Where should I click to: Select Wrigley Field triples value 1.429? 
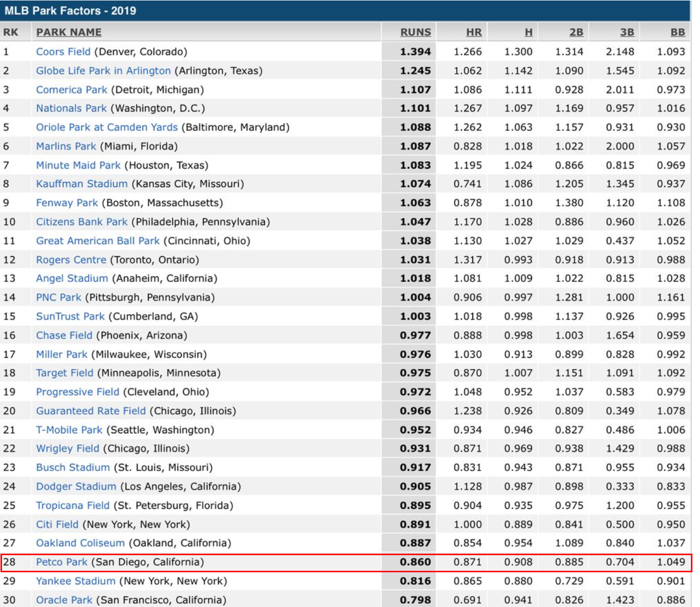[620, 448]
